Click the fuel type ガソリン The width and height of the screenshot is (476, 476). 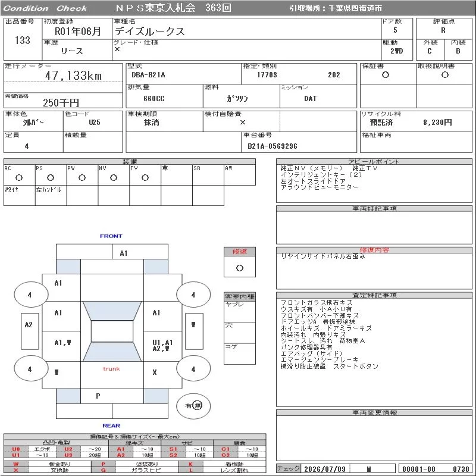pos(237,98)
